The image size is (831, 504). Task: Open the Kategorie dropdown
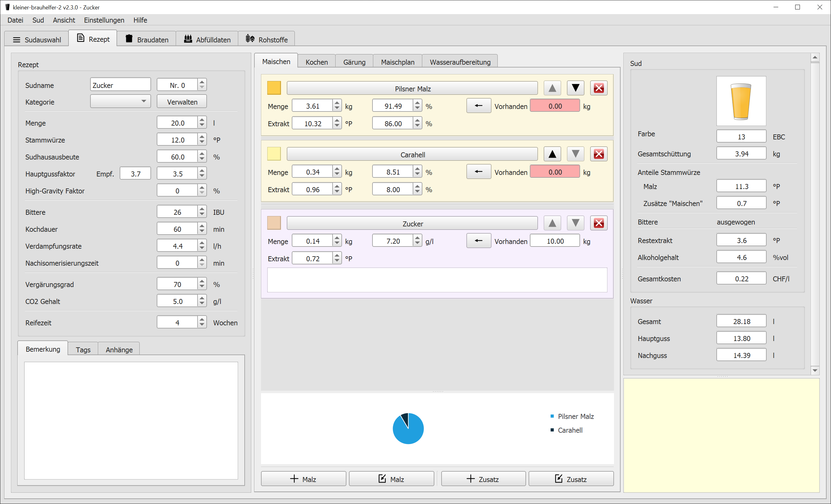click(x=120, y=101)
